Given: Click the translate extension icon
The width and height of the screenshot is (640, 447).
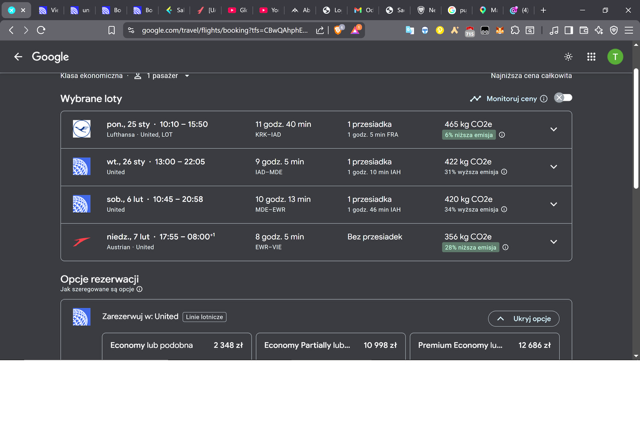Looking at the screenshot, I should (x=410, y=30).
